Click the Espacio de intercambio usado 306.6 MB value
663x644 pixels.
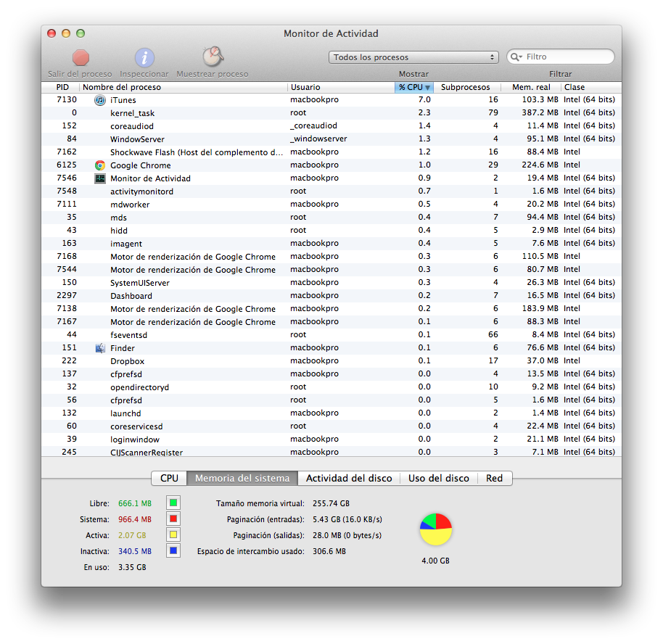[329, 551]
